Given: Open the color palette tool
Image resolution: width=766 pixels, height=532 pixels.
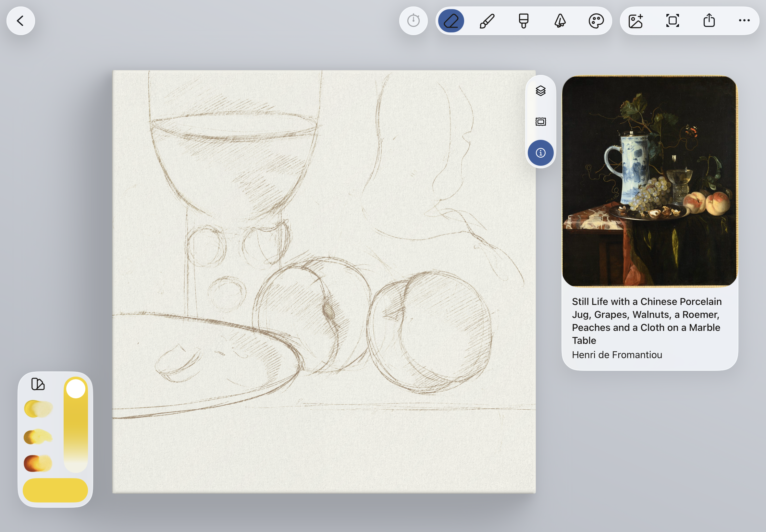Looking at the screenshot, I should (596, 21).
